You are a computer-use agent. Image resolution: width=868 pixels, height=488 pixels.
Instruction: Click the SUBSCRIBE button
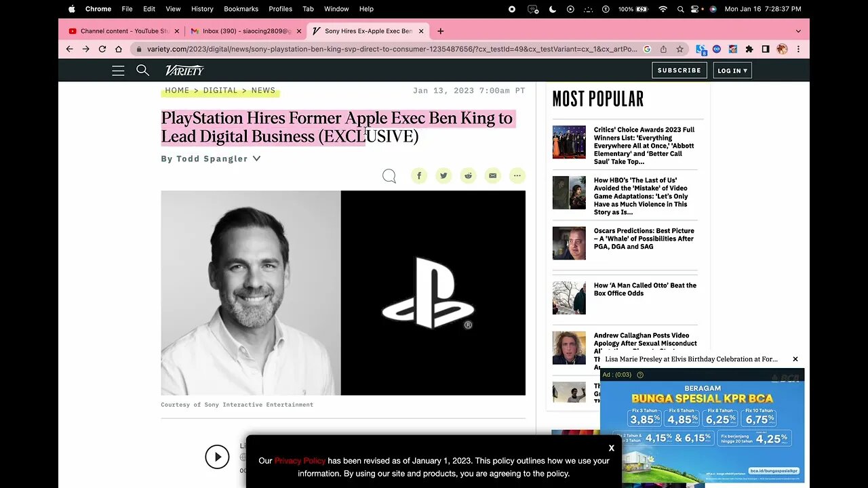pos(679,70)
